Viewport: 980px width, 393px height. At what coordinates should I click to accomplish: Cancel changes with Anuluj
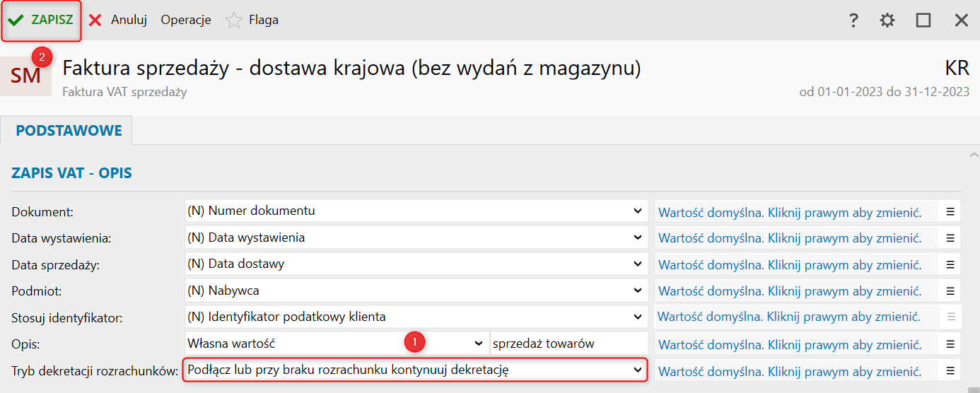coord(118,20)
